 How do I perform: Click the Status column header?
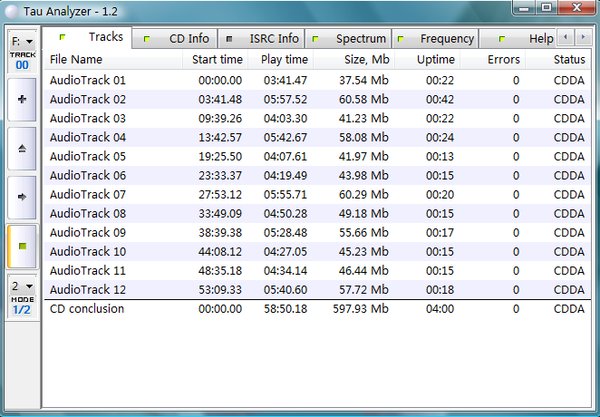(558, 60)
